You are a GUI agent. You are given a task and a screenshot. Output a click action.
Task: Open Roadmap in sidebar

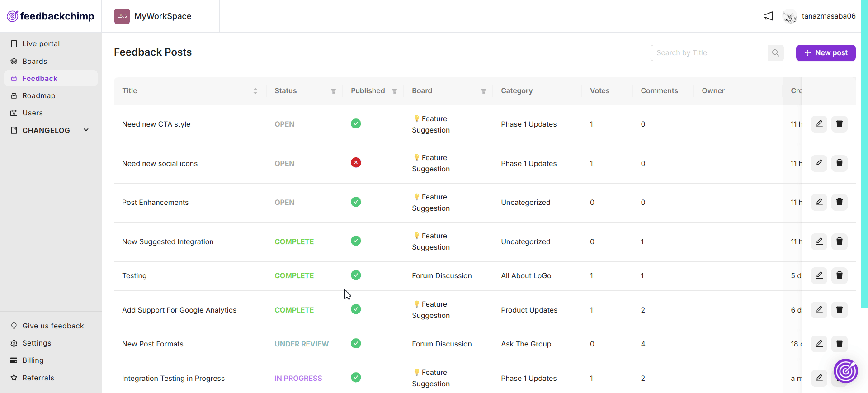(x=51, y=95)
